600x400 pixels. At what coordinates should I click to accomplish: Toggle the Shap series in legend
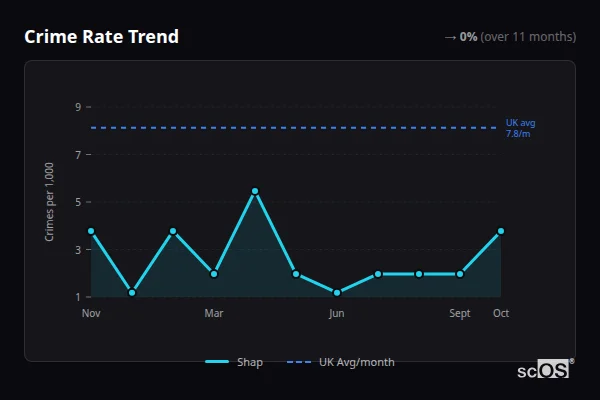[234, 362]
